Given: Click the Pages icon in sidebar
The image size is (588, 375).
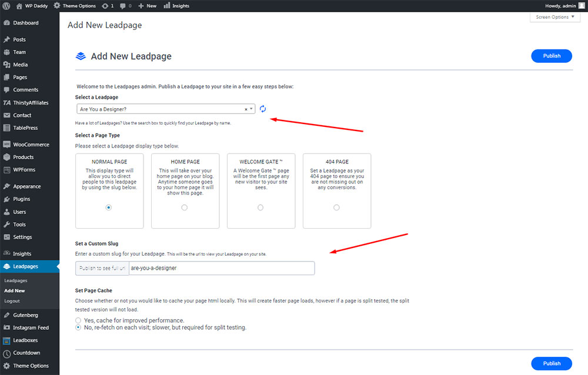Looking at the screenshot, I should tap(6, 77).
